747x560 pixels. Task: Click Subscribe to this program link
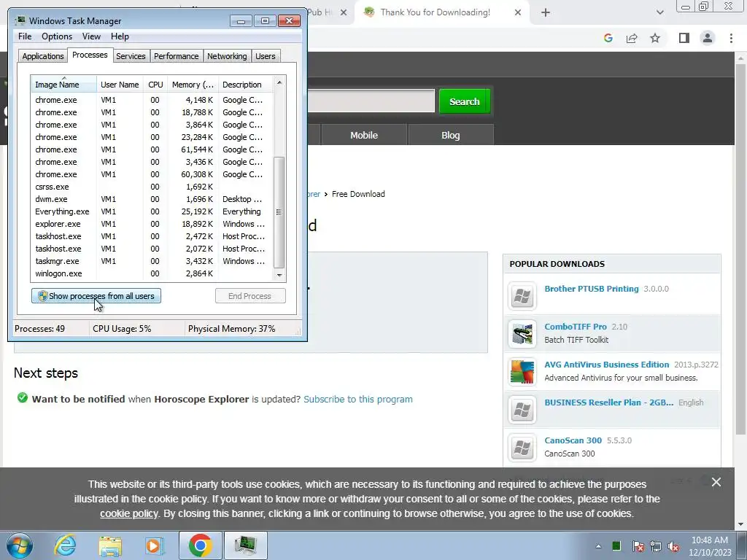pos(358,399)
